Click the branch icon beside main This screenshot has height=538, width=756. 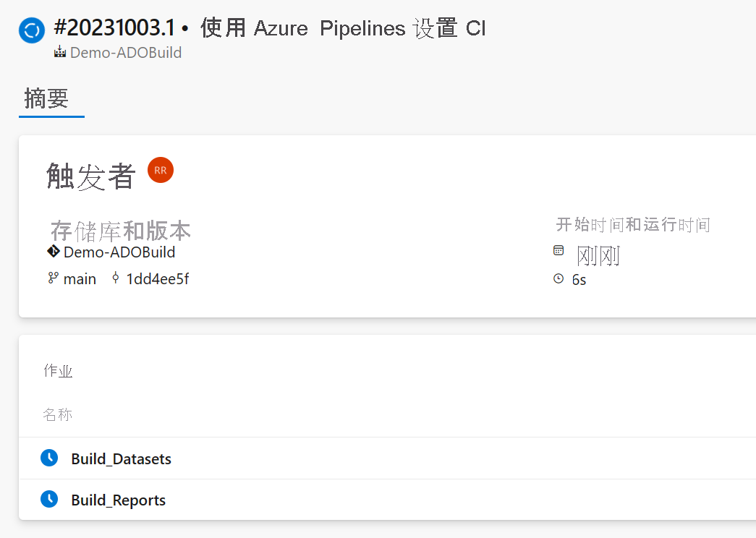coord(53,278)
